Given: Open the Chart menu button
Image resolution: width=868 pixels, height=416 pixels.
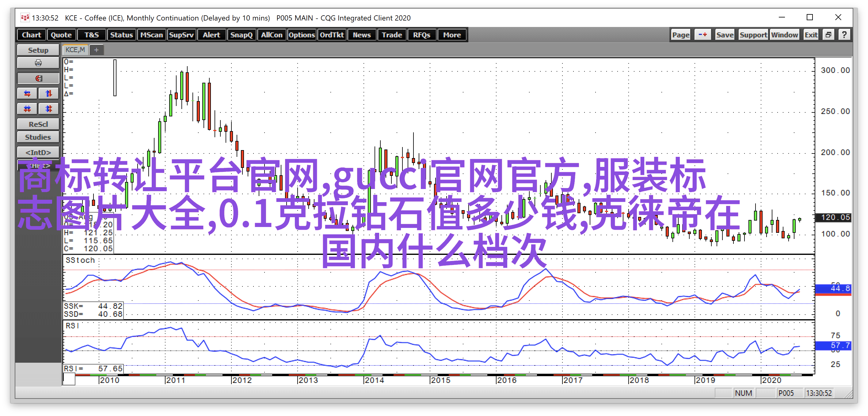Looking at the screenshot, I should [x=31, y=35].
